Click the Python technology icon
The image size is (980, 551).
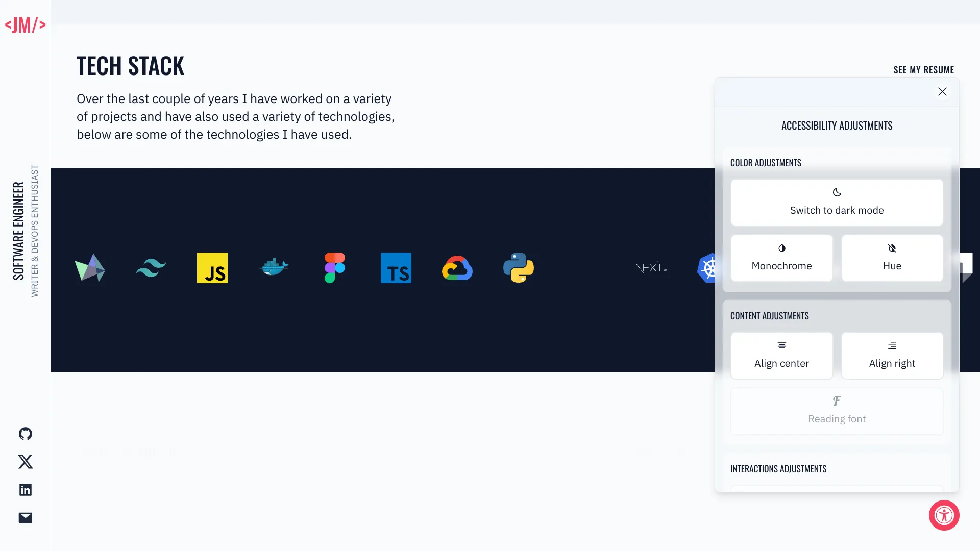coord(519,268)
